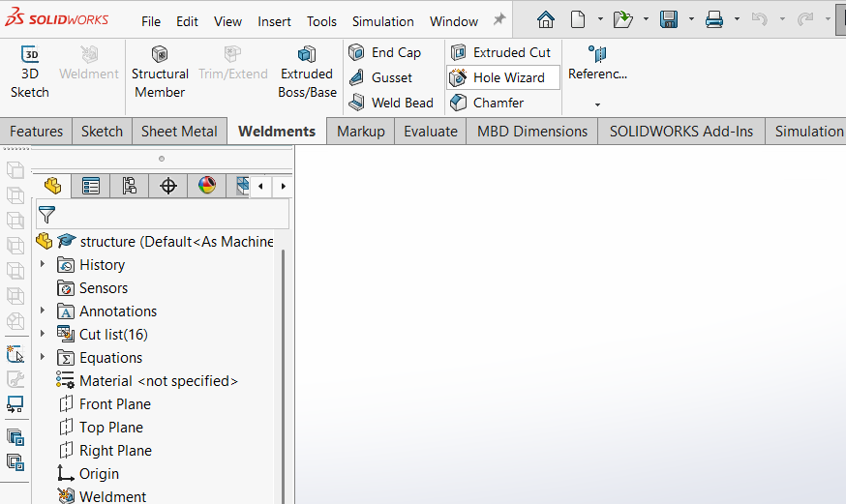Open the Hole Wizard
This screenshot has height=504, width=846.
pyautogui.click(x=502, y=77)
